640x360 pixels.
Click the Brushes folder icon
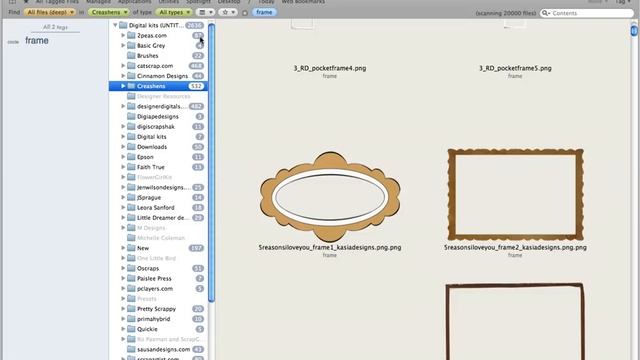click(x=131, y=56)
